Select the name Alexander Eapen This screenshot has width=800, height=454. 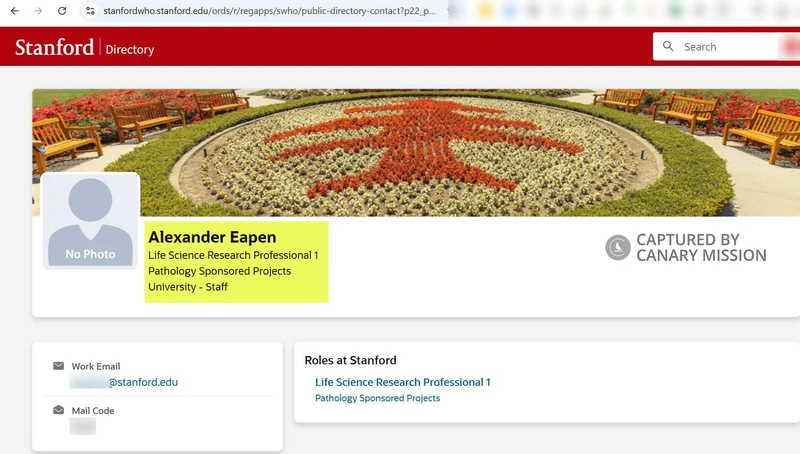pyautogui.click(x=212, y=237)
